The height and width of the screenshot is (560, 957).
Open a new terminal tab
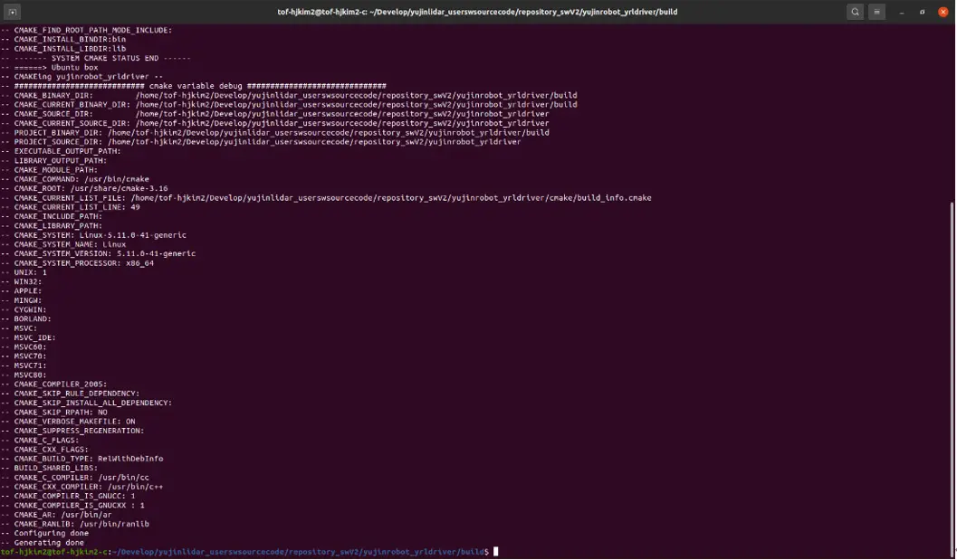click(x=12, y=12)
